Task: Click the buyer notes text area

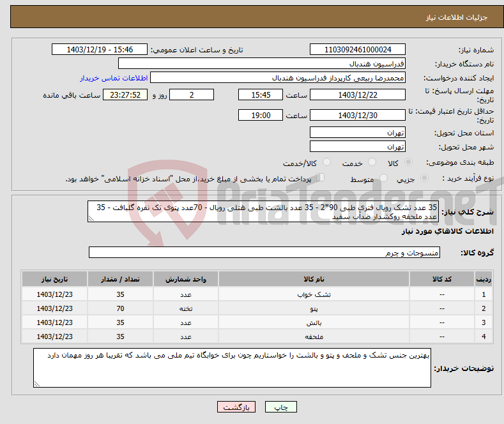Action: point(232,368)
